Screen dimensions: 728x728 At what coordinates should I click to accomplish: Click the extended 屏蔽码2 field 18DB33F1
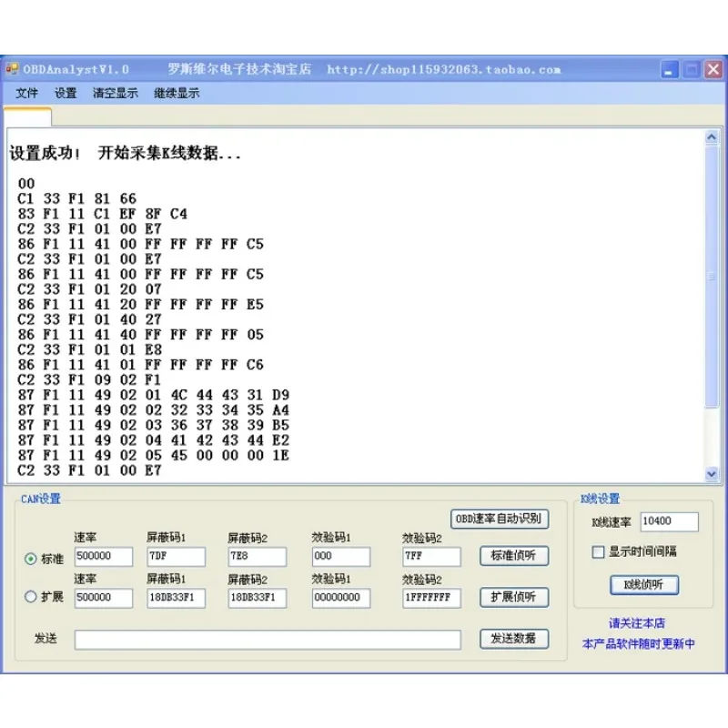tap(258, 598)
